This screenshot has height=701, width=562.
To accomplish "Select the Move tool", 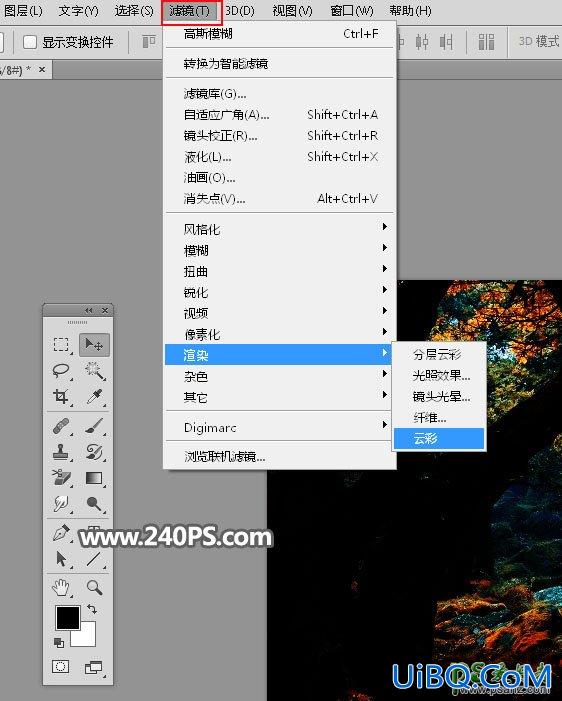I will coord(94,345).
